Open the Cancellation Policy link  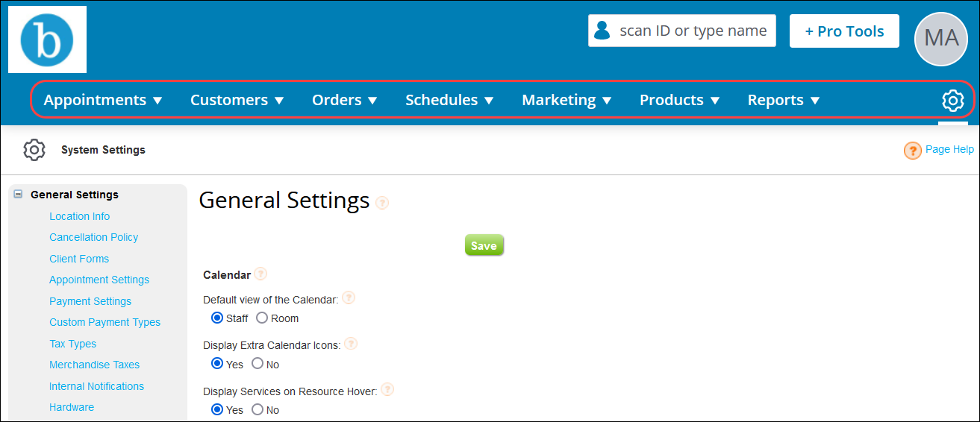pos(93,237)
